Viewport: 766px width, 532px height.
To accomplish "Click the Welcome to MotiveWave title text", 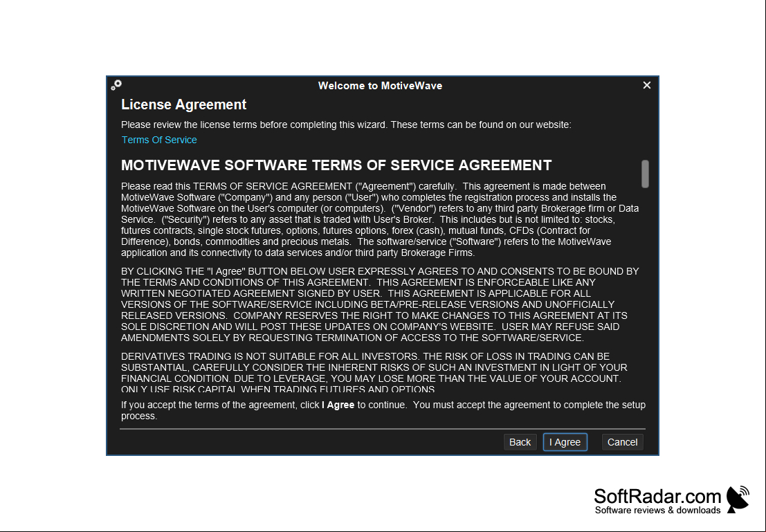I will pos(380,86).
